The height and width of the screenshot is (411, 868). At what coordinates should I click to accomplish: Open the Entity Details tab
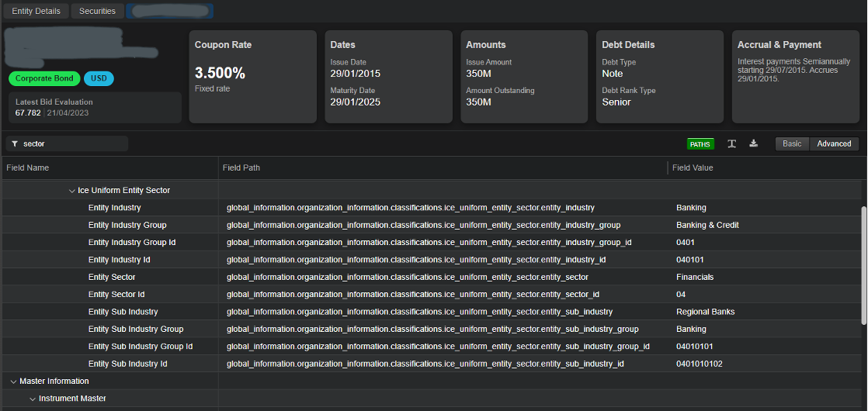36,11
